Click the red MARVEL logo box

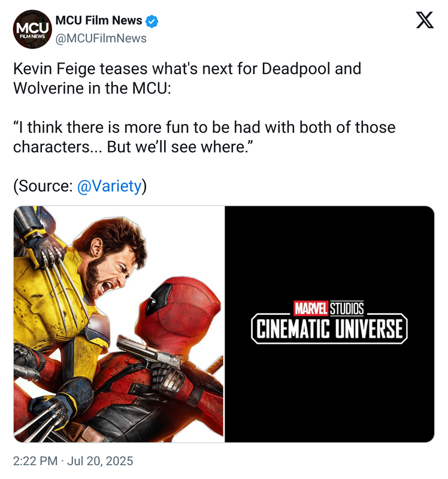311,308
